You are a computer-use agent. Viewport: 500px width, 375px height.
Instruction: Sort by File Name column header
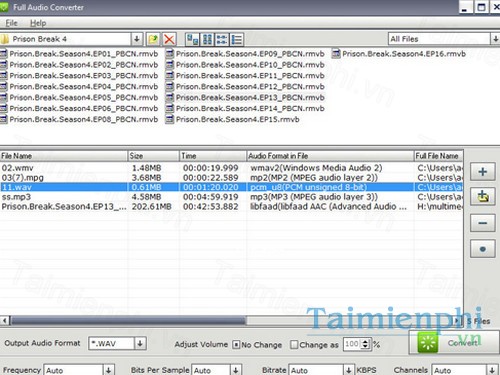[x=64, y=156]
